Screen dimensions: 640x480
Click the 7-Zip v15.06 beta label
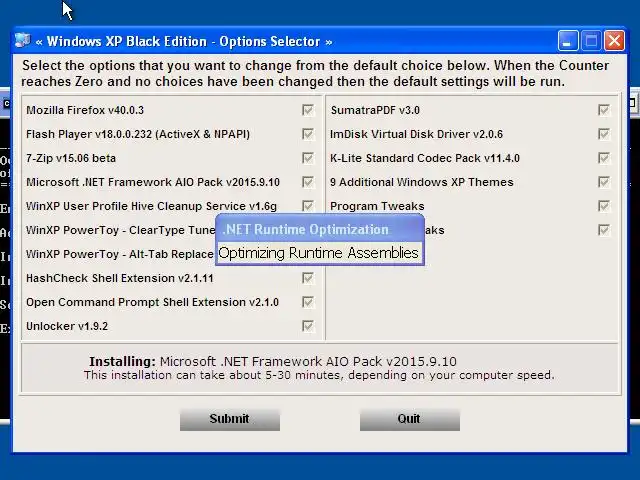click(71, 158)
